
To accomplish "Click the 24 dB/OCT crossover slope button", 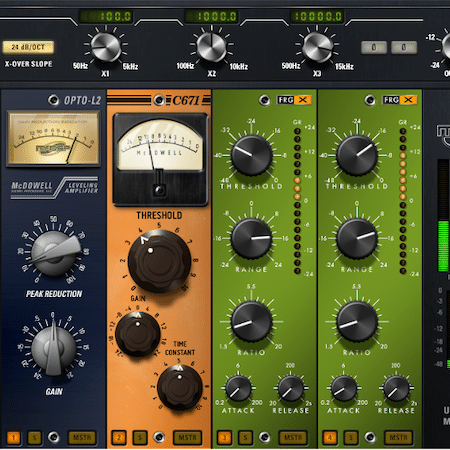I will (28, 47).
